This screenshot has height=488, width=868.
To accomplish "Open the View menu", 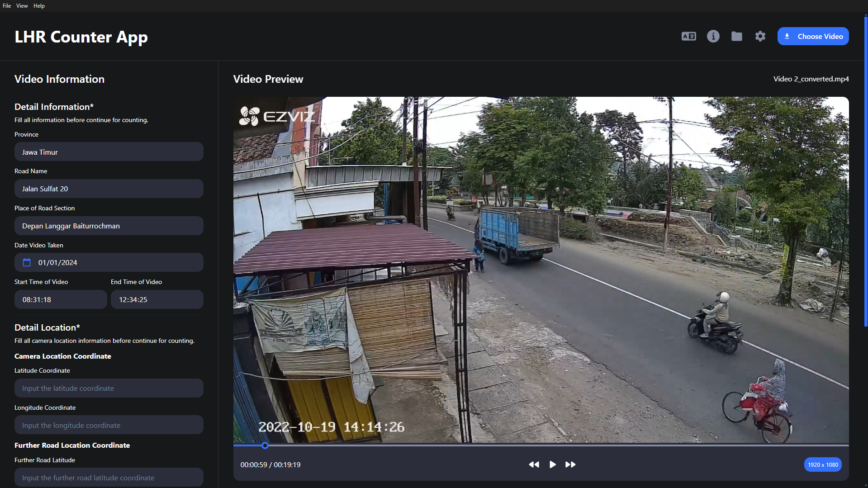I will [x=22, y=6].
